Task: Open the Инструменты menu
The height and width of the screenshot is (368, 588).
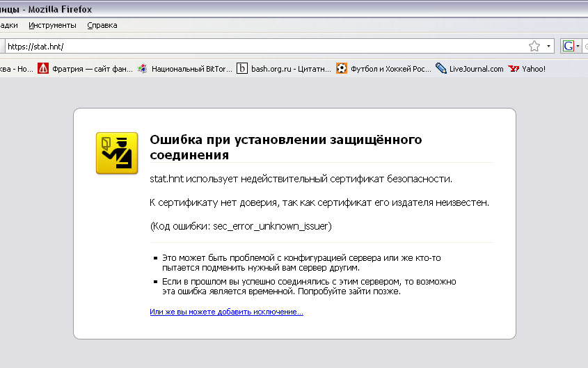Action: click(52, 25)
